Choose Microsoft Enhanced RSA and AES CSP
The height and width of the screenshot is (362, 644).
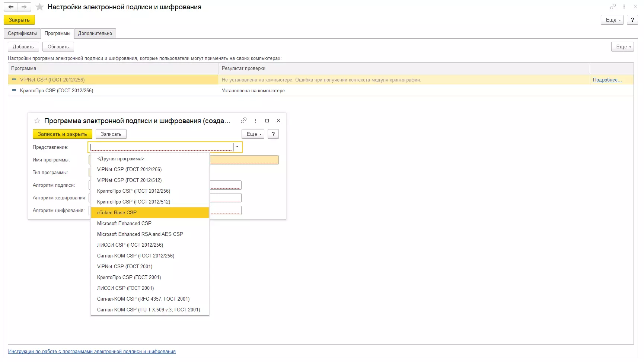coord(150,234)
